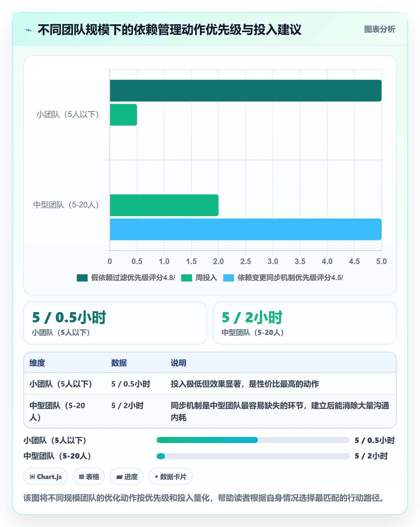
Task: Click the blue legend swatch for 依赖变更同步机制
Action: [x=229, y=278]
